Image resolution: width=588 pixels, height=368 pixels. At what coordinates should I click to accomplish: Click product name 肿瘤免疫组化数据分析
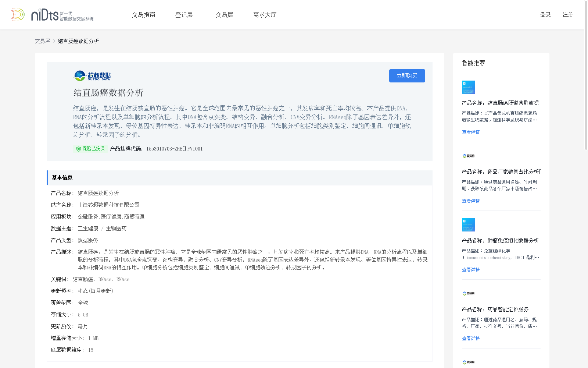513,241
